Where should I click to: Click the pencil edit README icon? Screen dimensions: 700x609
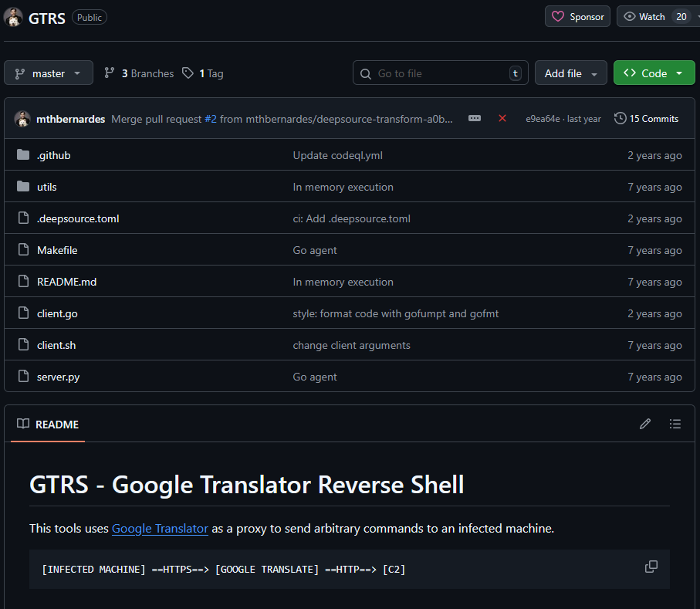[645, 424]
